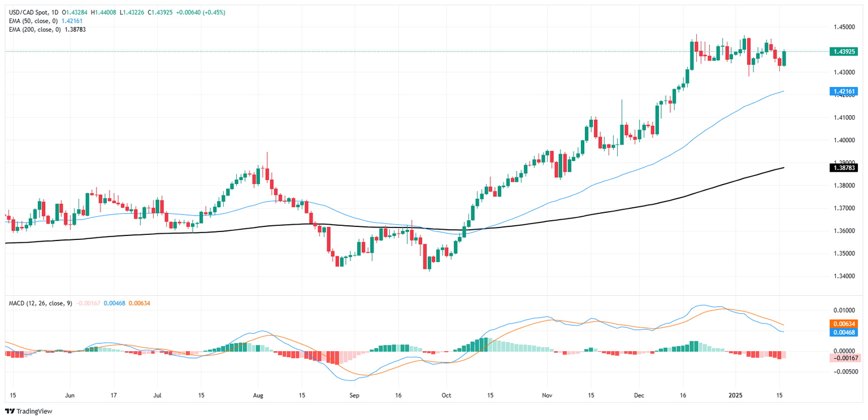Click the Oct label on time axis
This screenshot has width=868, height=420.
446,396
